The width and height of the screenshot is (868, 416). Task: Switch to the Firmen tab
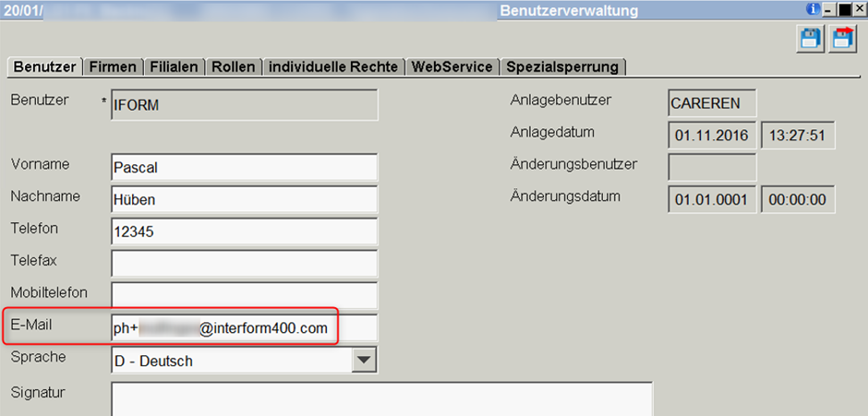coord(113,66)
